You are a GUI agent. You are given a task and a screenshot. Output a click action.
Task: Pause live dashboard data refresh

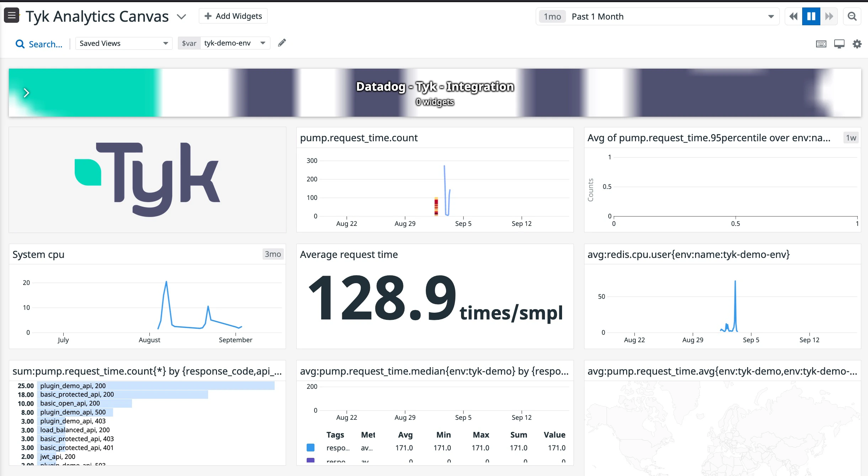pos(811,16)
